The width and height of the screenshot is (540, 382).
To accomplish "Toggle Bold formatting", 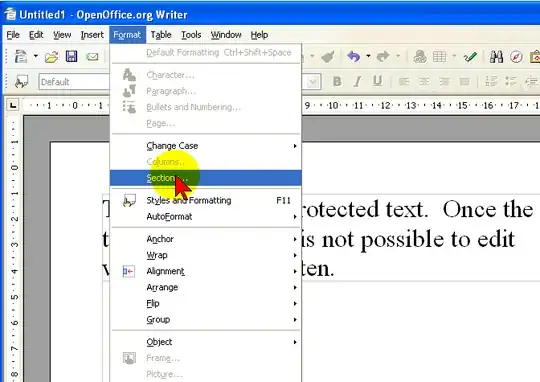I will (x=337, y=82).
